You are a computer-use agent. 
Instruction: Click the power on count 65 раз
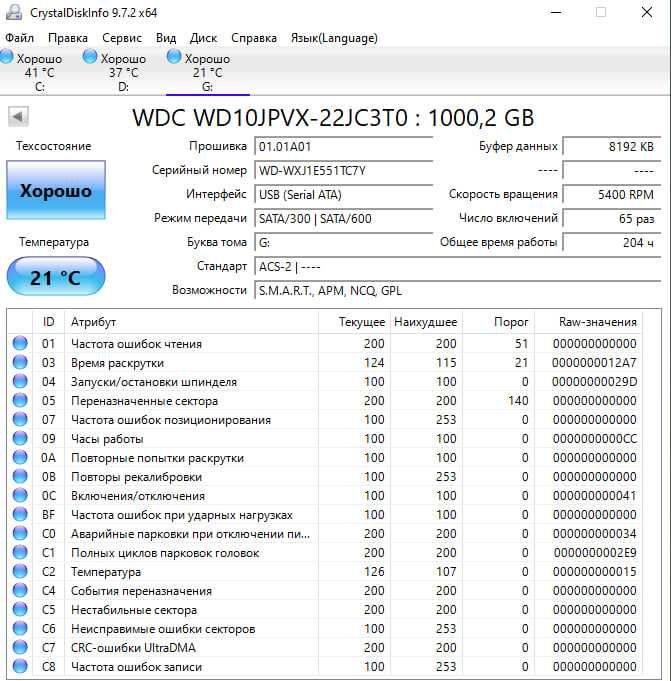click(612, 218)
